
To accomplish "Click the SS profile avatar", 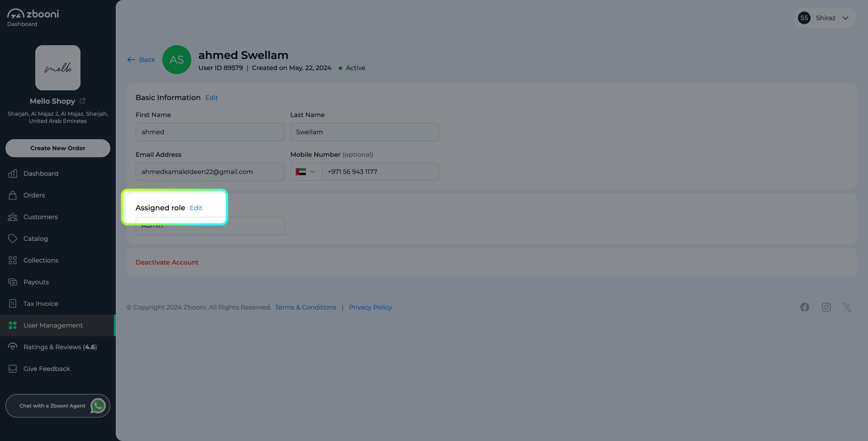I will (x=804, y=18).
